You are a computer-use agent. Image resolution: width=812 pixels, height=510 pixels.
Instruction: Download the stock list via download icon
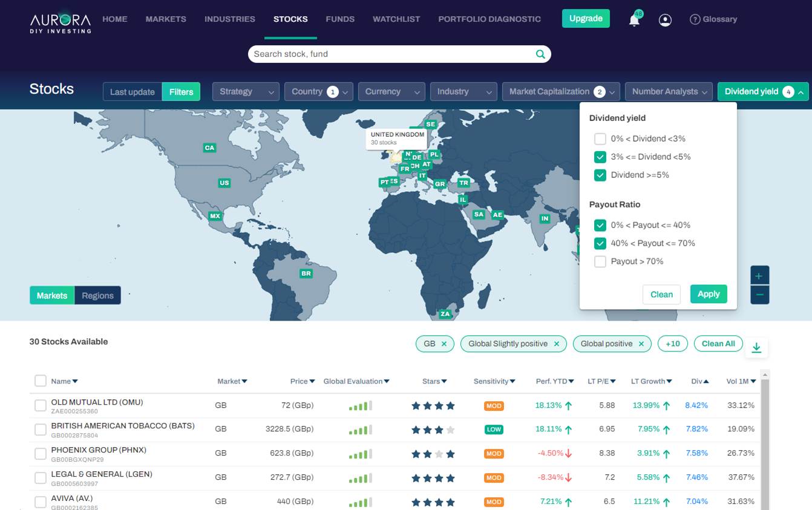756,347
